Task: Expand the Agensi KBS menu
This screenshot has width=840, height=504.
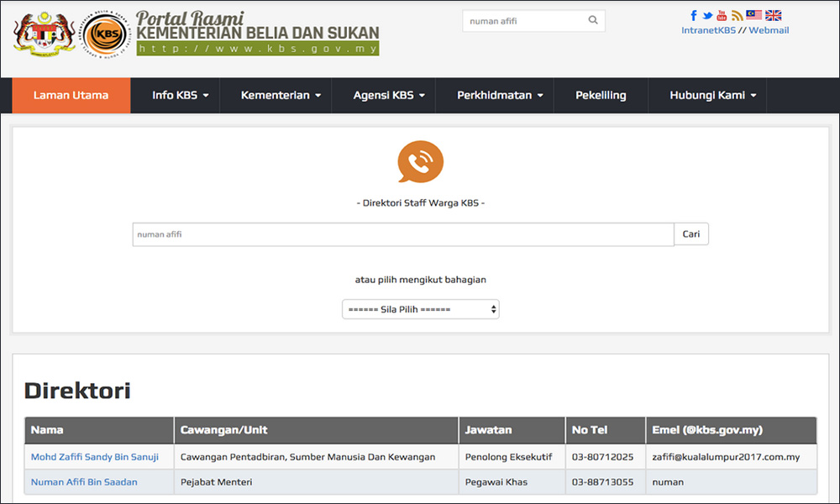Action: pos(389,95)
